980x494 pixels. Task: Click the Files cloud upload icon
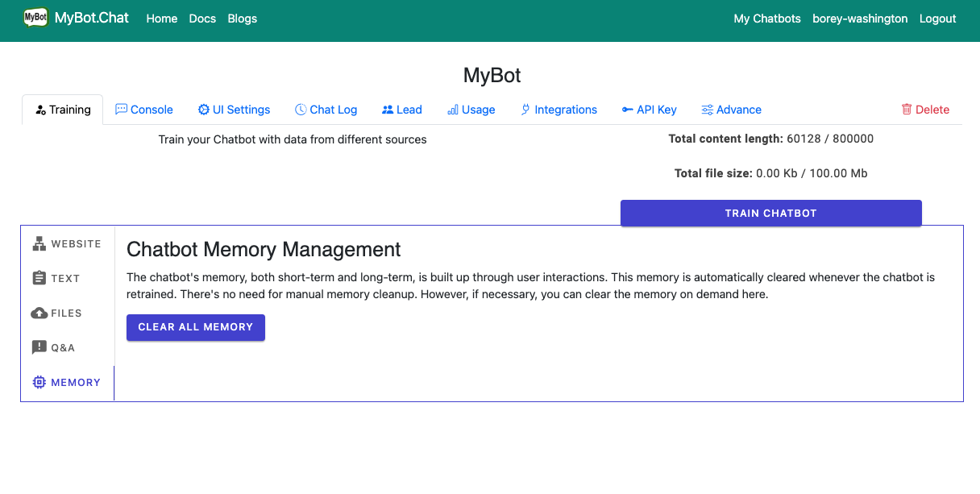(x=39, y=313)
